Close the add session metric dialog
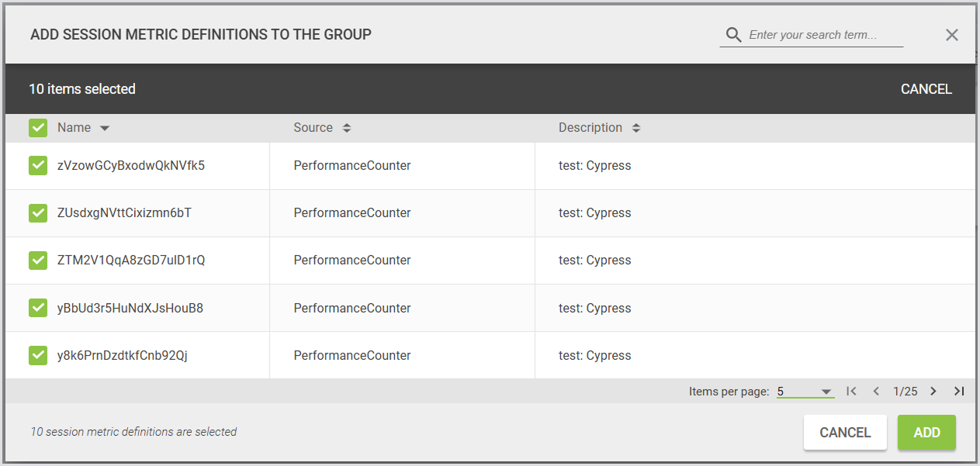Screen dimensions: 980x466 click(952, 35)
